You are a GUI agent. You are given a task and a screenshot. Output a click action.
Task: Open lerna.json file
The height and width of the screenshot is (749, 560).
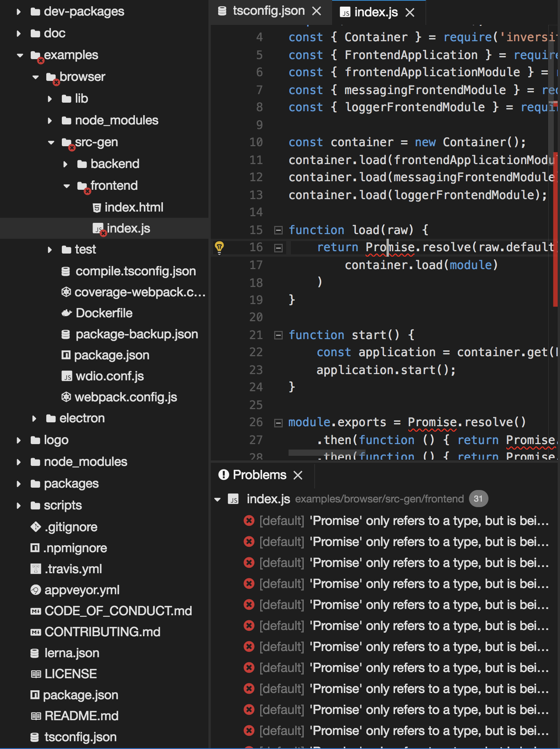coord(72,653)
